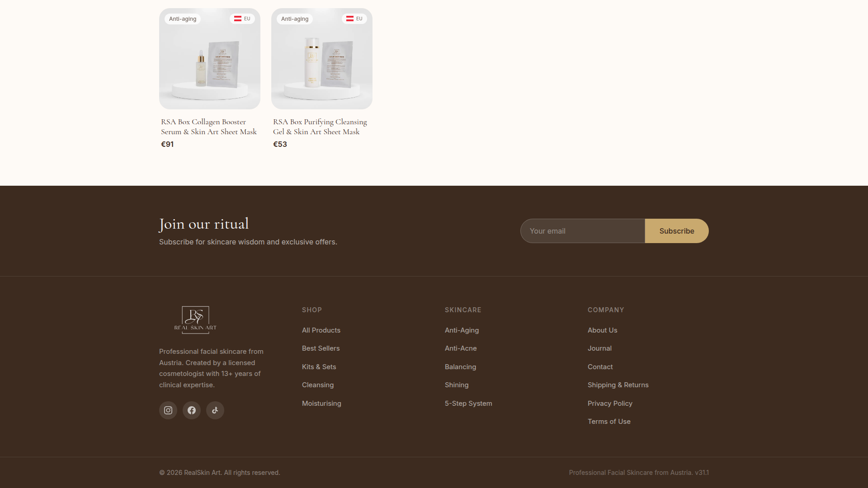Click the Your email input field

tap(583, 230)
